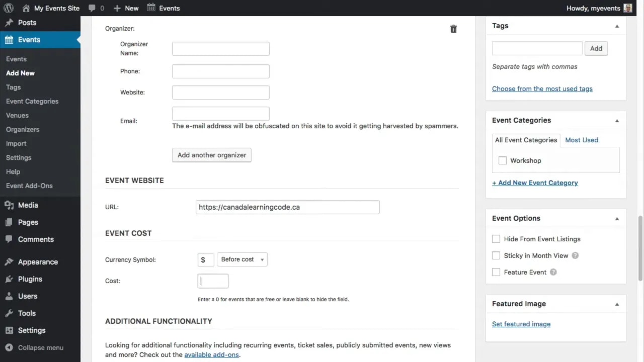Focus the organizer Website field
The image size is (644, 362).
click(x=221, y=93)
